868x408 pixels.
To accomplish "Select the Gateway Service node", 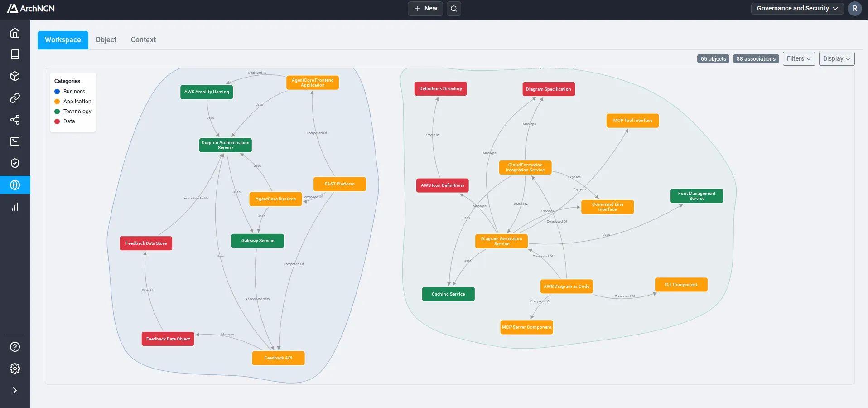I will point(258,241).
